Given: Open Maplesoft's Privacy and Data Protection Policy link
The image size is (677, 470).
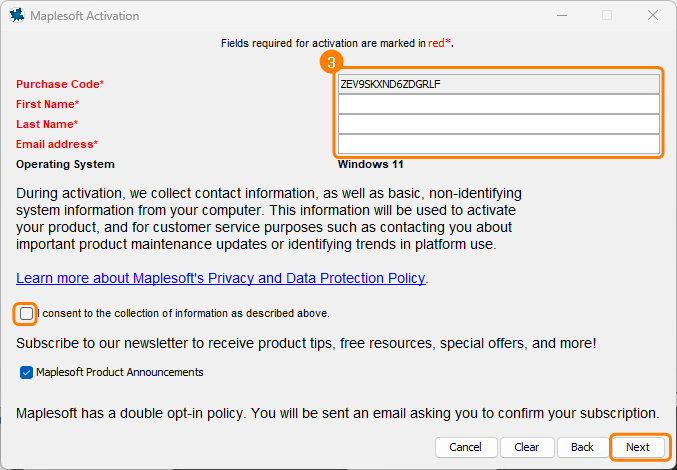Looking at the screenshot, I should pos(221,278).
